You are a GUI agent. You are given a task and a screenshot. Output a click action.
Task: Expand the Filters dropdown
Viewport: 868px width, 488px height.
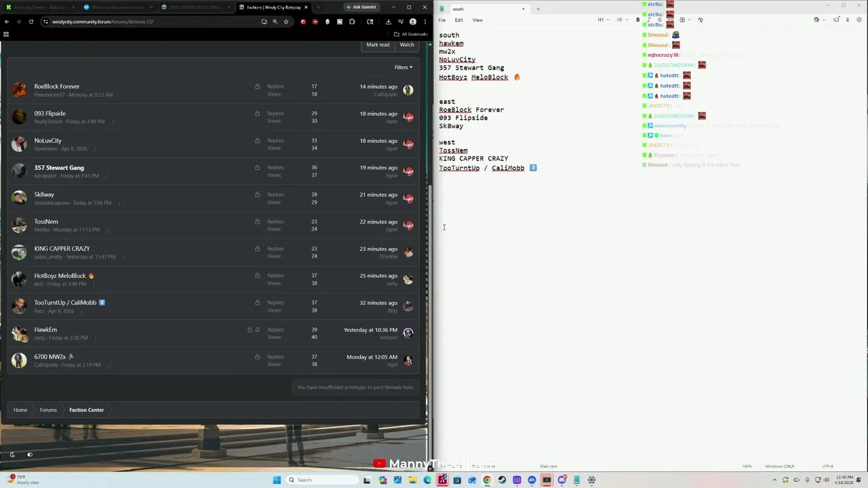click(x=403, y=67)
